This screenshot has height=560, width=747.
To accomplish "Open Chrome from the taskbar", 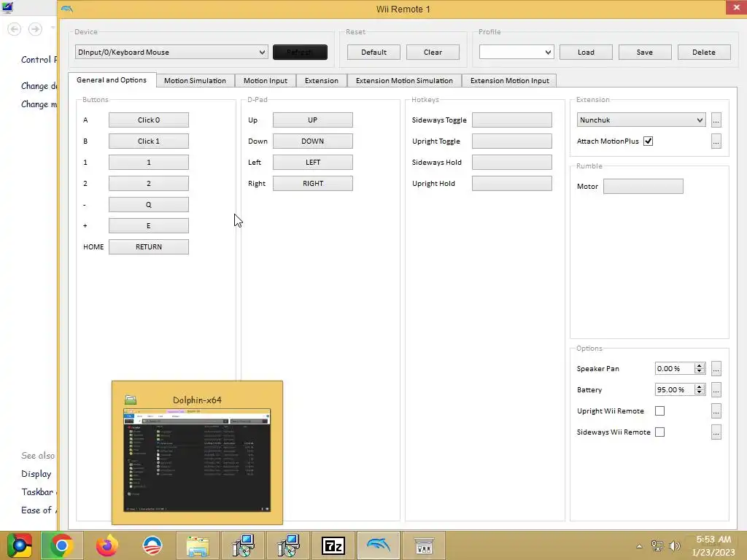I will coord(61,545).
